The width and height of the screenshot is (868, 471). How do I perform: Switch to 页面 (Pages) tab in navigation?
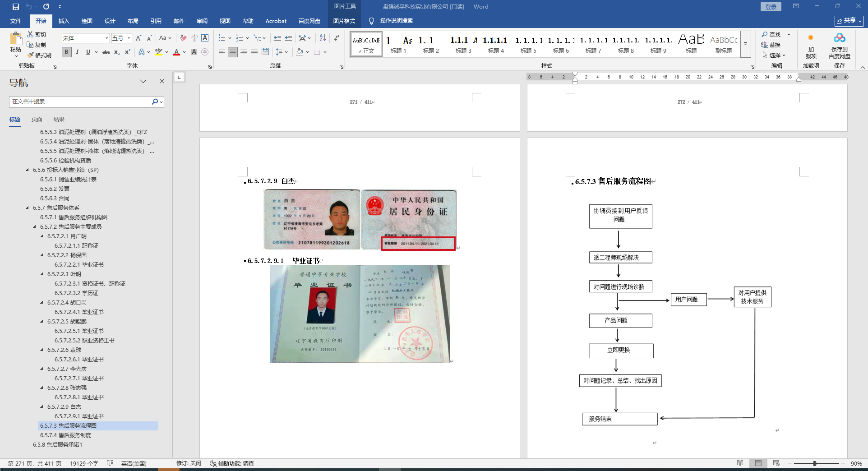(37, 120)
